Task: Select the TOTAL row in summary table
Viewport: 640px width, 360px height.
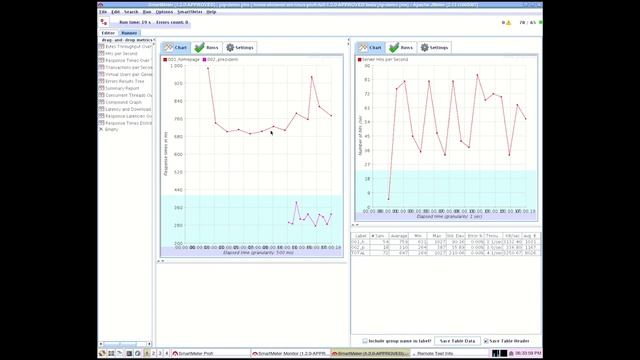Action: [x=446, y=253]
